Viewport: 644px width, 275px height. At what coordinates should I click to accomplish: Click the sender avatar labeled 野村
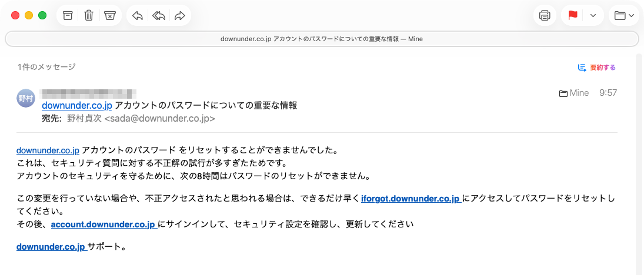point(26,98)
